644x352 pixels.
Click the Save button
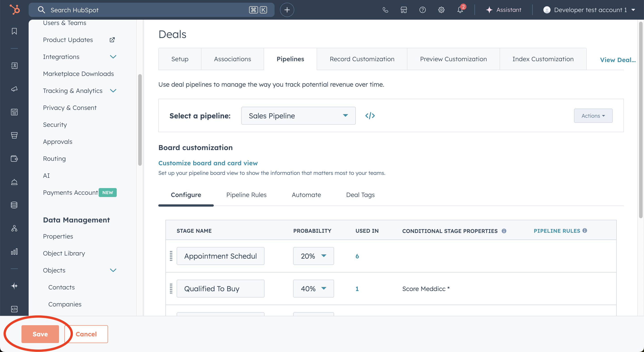[40, 334]
